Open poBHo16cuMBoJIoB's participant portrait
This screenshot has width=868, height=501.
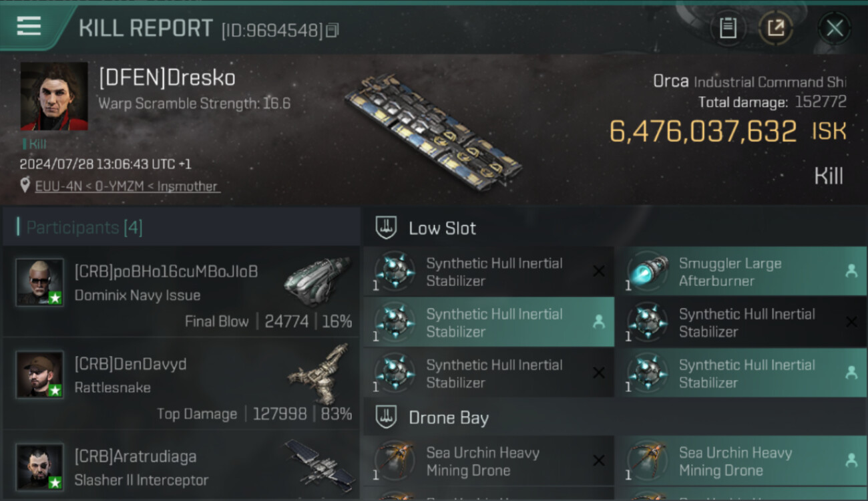(40, 283)
